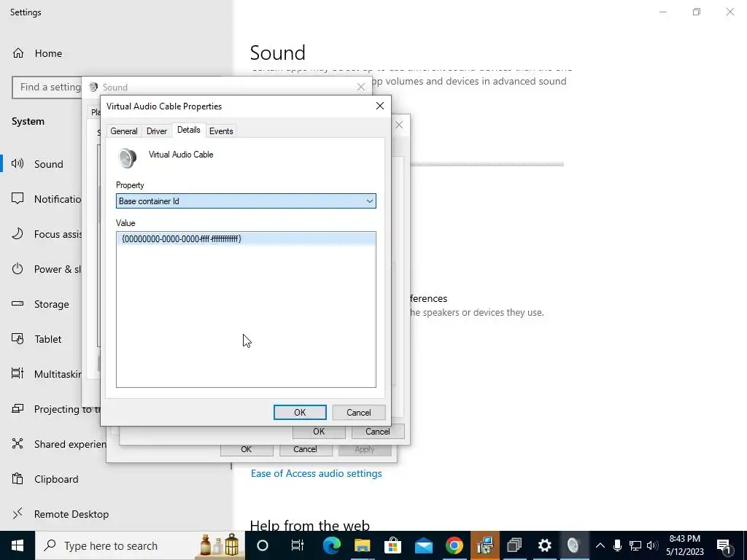The width and height of the screenshot is (747, 560).
Task: Close the Sound dialog behind the properties window
Action: [x=360, y=87]
